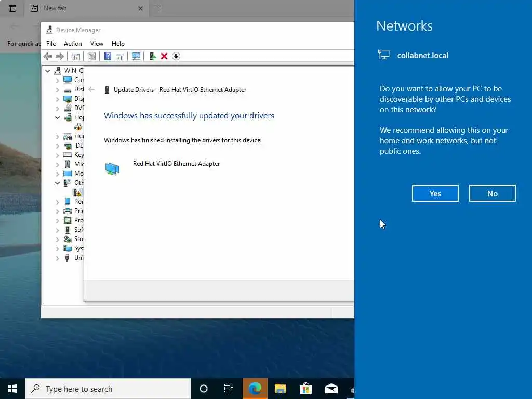Click Yes to allow network discovery

(435, 193)
